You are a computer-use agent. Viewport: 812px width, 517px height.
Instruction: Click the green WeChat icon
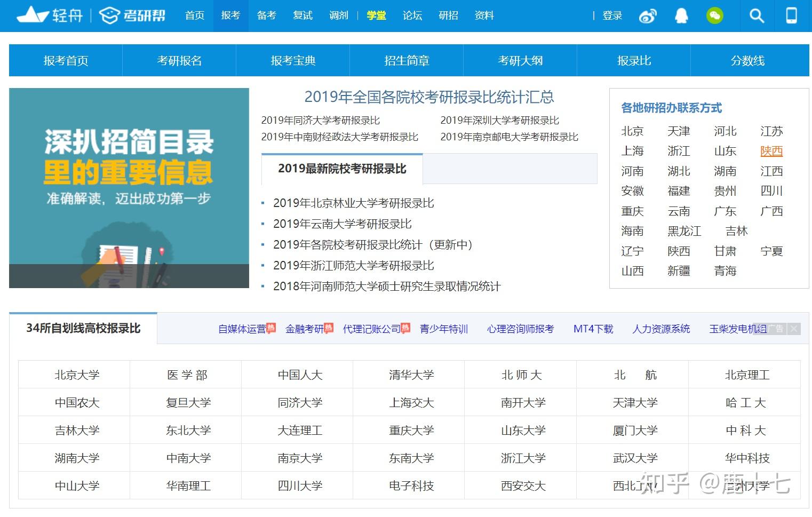click(x=714, y=15)
